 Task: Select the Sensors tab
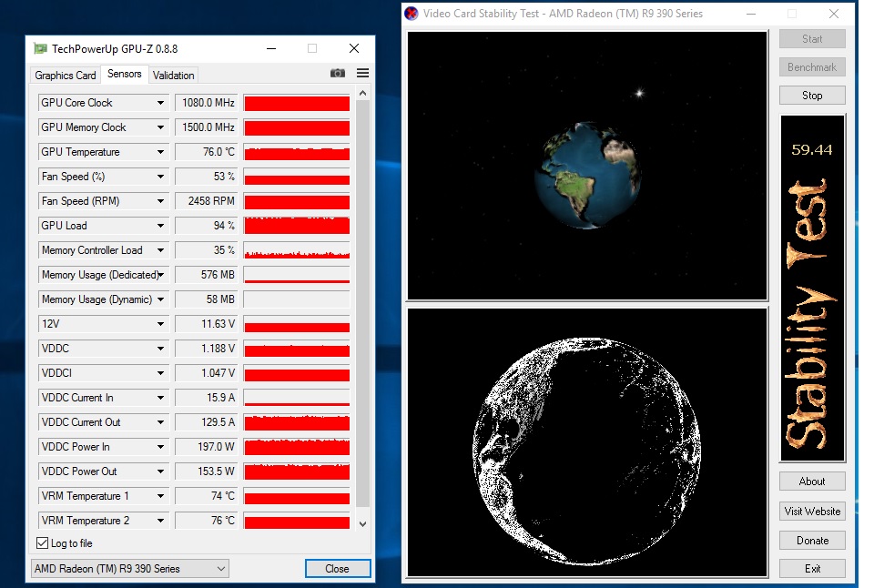125,74
